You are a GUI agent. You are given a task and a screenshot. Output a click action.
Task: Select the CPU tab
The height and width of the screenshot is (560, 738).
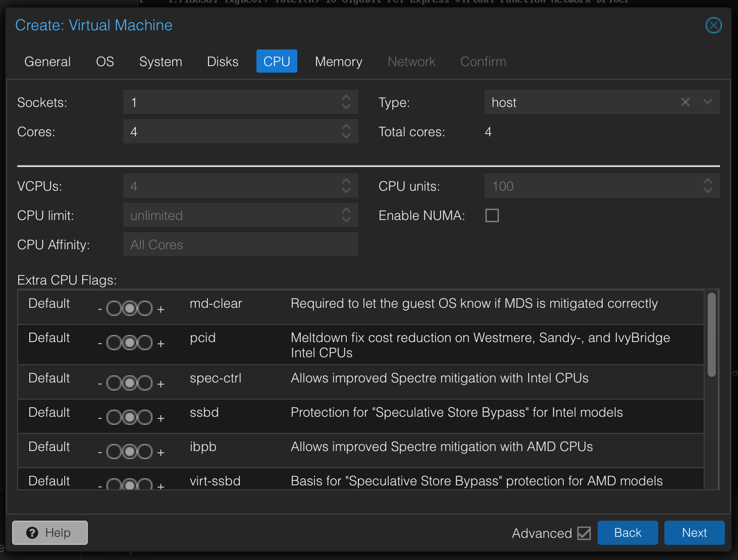coord(277,62)
